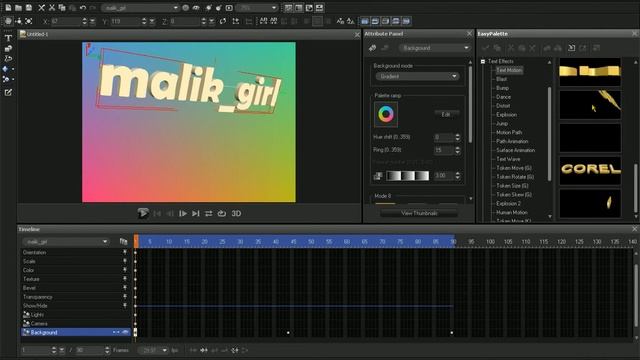Select Text Motion in Text Effects tree
640x360 pixels.
coord(509,70)
